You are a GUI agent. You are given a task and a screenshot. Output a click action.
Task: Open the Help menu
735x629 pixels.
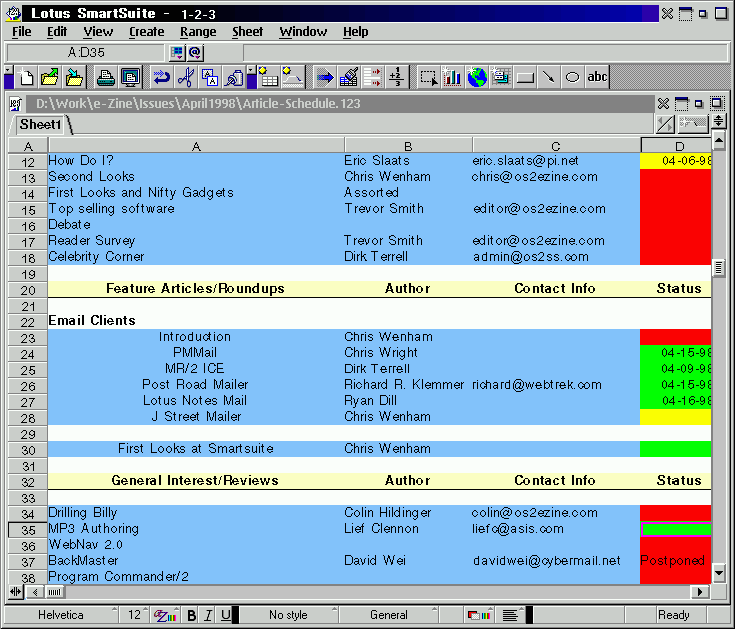pos(355,32)
